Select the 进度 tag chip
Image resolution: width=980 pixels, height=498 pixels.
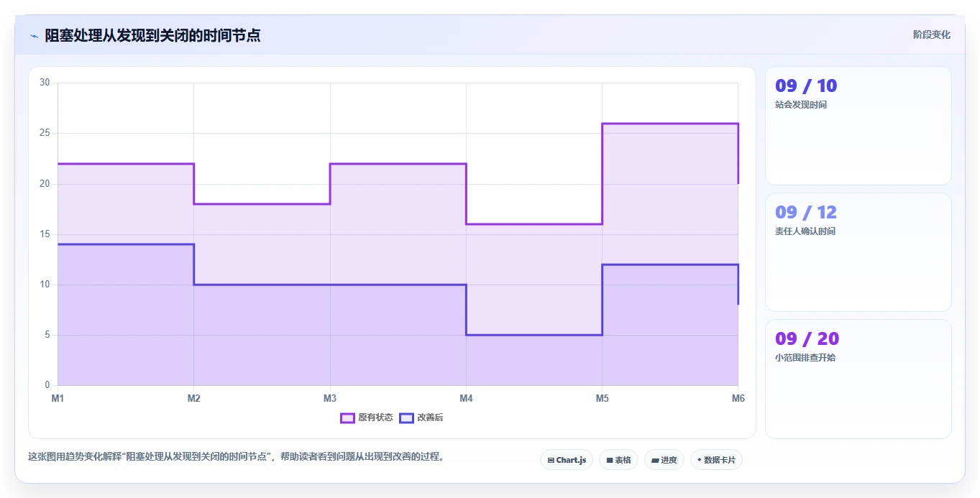[x=664, y=460]
